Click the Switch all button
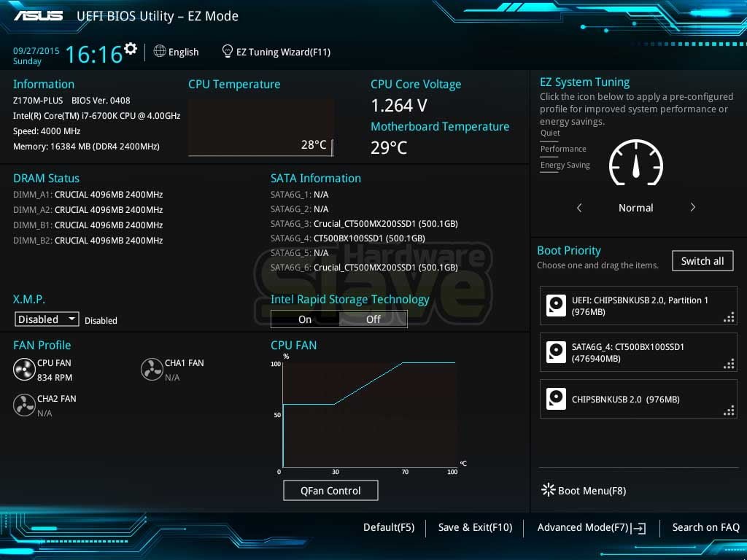747x560 pixels. click(x=703, y=261)
